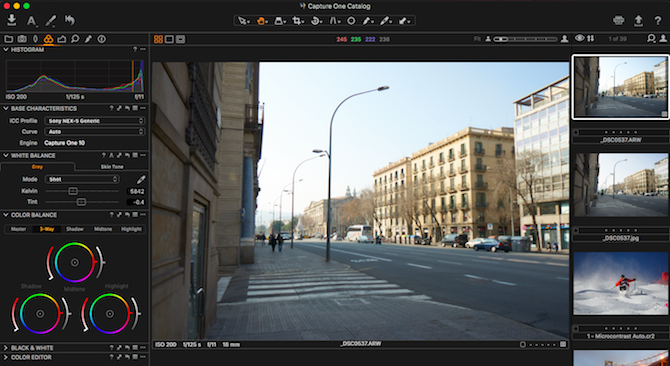The width and height of the screenshot is (670, 366).
Task: Open the Auto adjust tool
Action: pos(31,20)
